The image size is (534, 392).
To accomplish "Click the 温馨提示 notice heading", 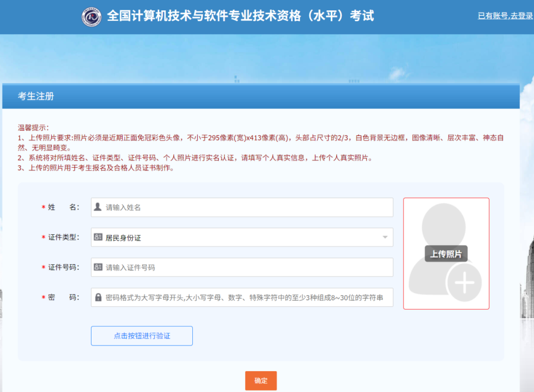I will click(x=34, y=128).
